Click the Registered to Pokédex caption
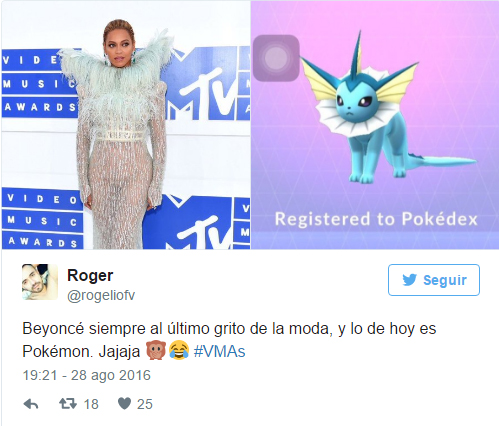This screenshot has height=426, width=499. (376, 219)
